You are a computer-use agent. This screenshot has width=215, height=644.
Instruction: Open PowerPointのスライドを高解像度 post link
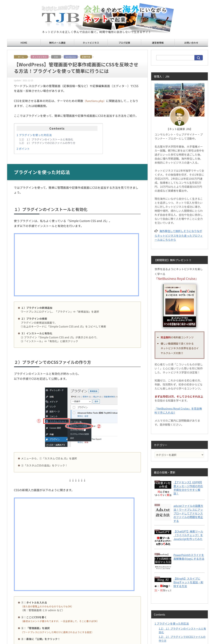click(x=189, y=557)
